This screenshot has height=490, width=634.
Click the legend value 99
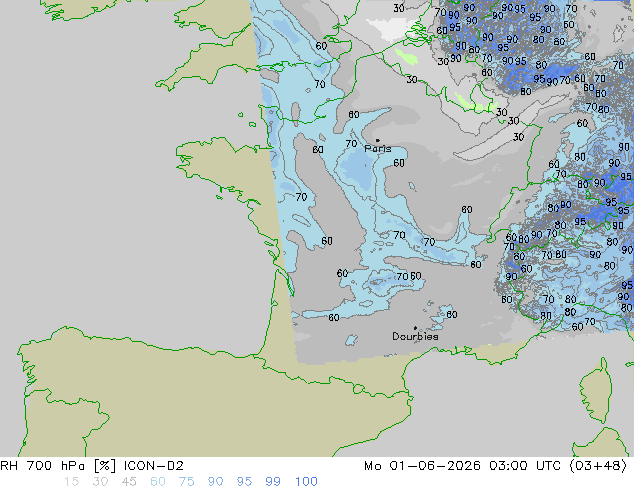[x=273, y=482]
